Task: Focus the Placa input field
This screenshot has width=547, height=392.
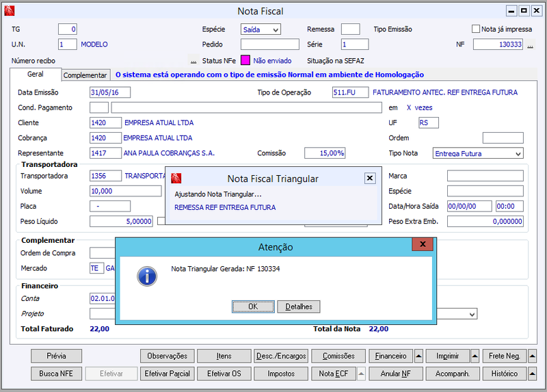Action: point(110,207)
